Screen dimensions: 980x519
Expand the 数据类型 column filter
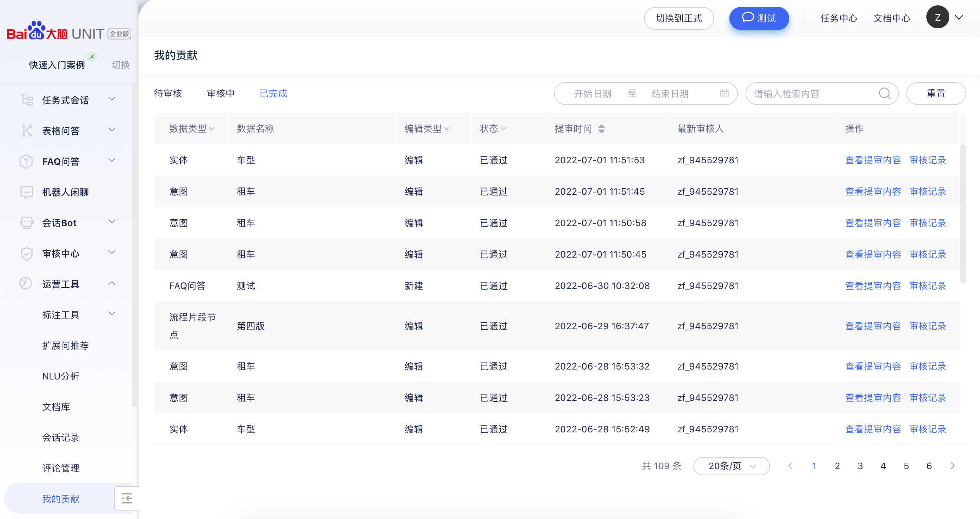pos(212,129)
